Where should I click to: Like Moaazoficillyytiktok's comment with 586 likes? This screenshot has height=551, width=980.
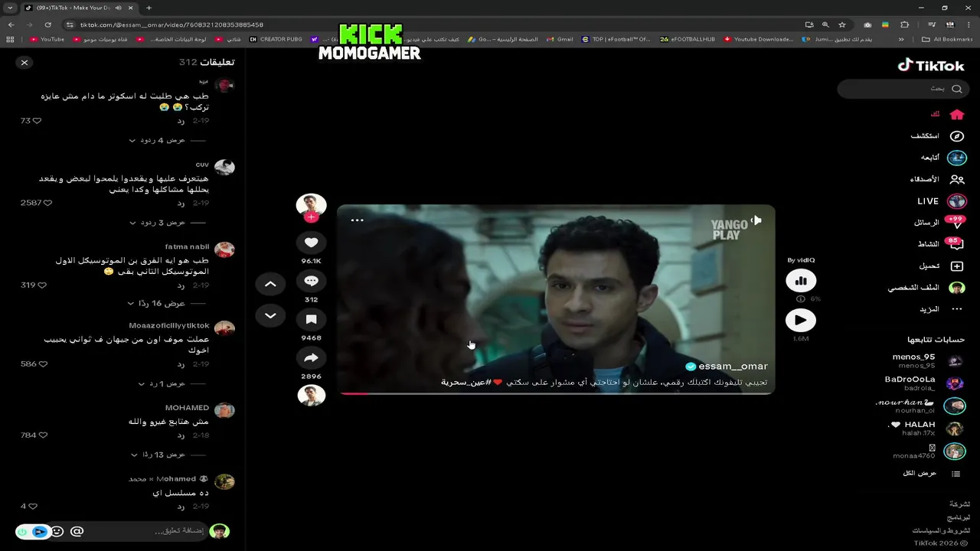point(42,364)
